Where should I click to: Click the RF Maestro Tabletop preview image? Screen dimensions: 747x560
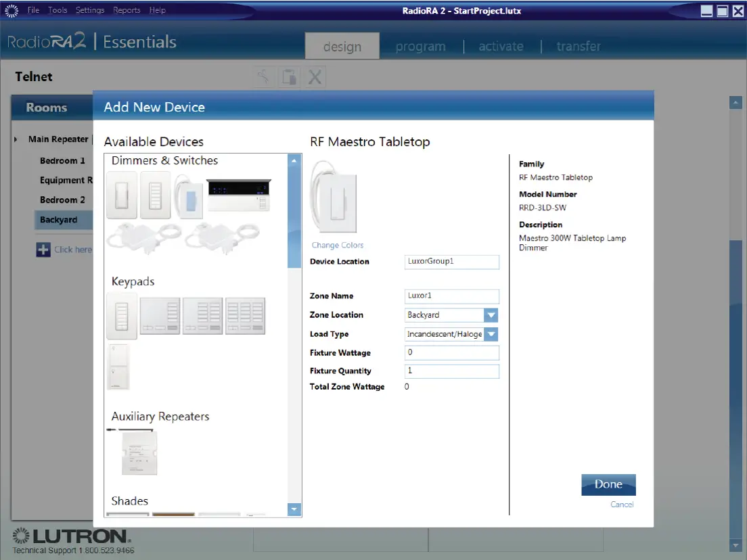click(334, 197)
